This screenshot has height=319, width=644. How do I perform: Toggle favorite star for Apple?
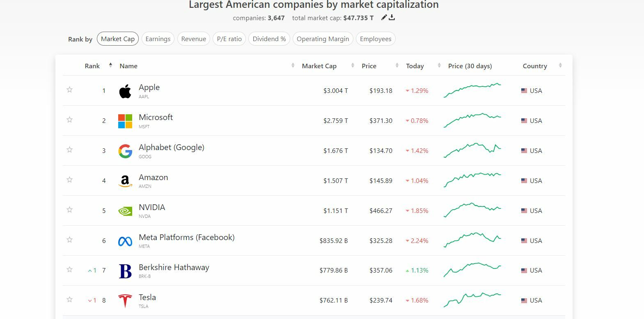(70, 90)
